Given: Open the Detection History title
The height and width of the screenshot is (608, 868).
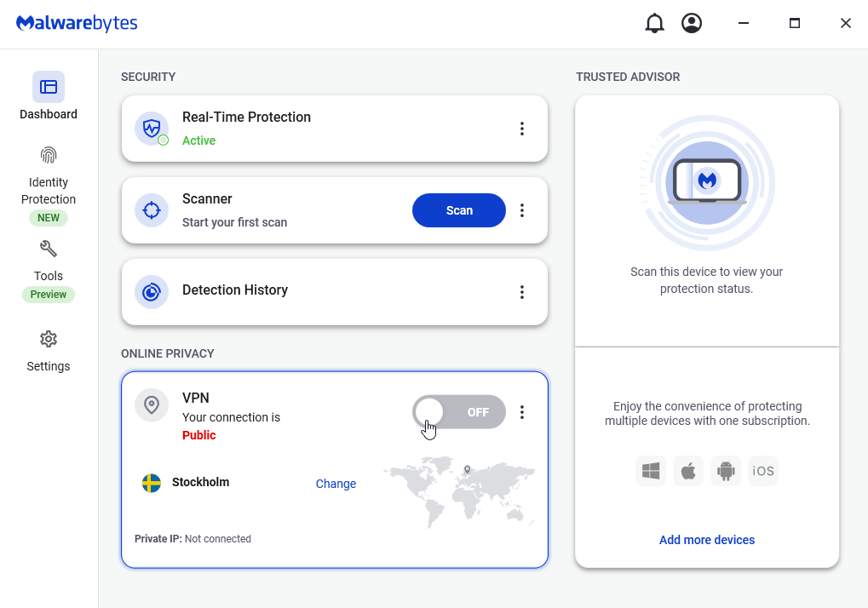Looking at the screenshot, I should (235, 290).
